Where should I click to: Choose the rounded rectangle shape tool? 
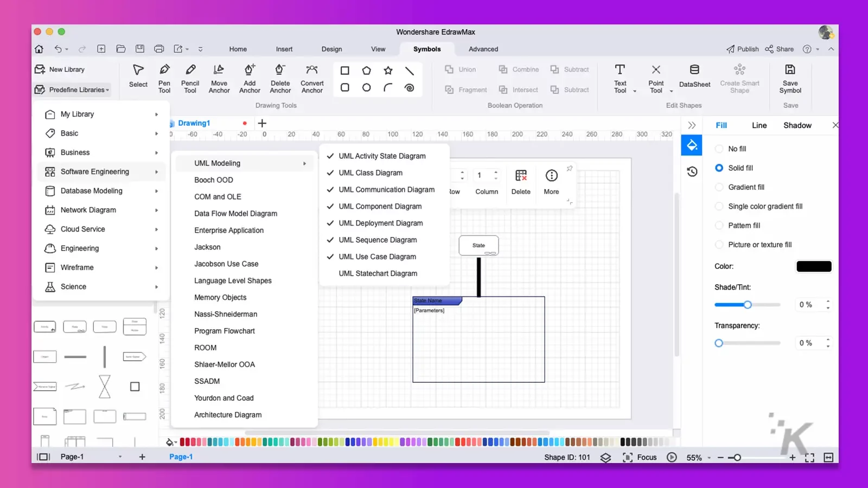[x=344, y=87]
